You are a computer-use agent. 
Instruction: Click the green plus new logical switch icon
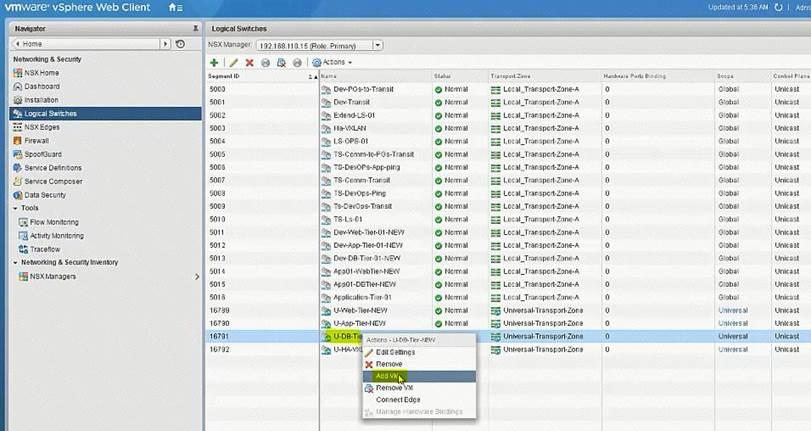(215, 62)
